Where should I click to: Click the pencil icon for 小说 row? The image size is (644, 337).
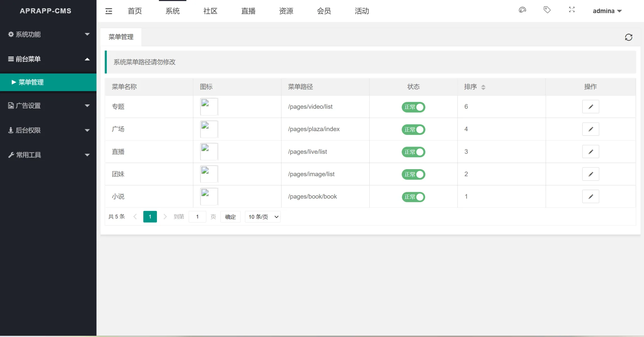[x=591, y=197]
